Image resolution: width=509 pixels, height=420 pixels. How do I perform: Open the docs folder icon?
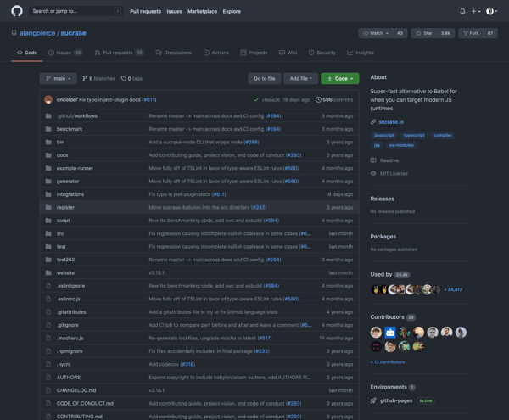[48, 155]
